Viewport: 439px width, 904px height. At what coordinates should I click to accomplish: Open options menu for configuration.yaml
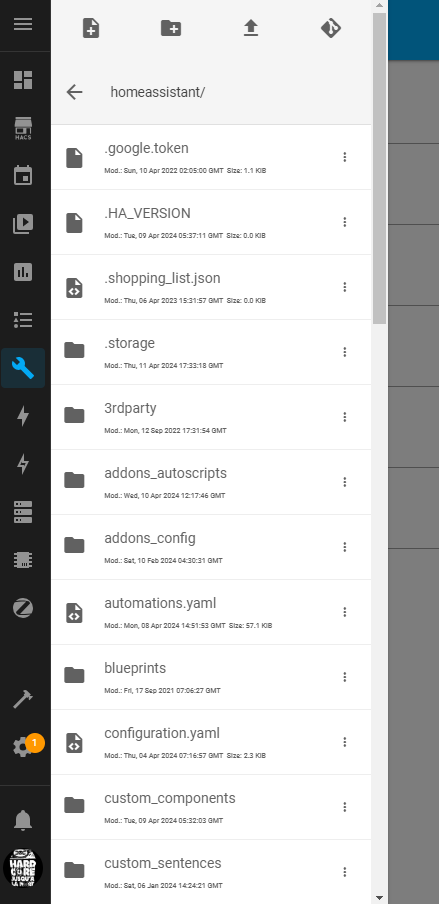344,741
